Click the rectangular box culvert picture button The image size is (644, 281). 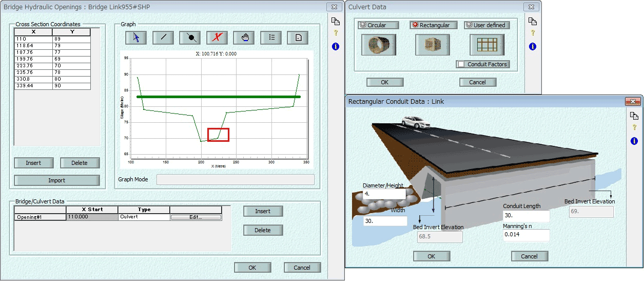pyautogui.click(x=433, y=45)
